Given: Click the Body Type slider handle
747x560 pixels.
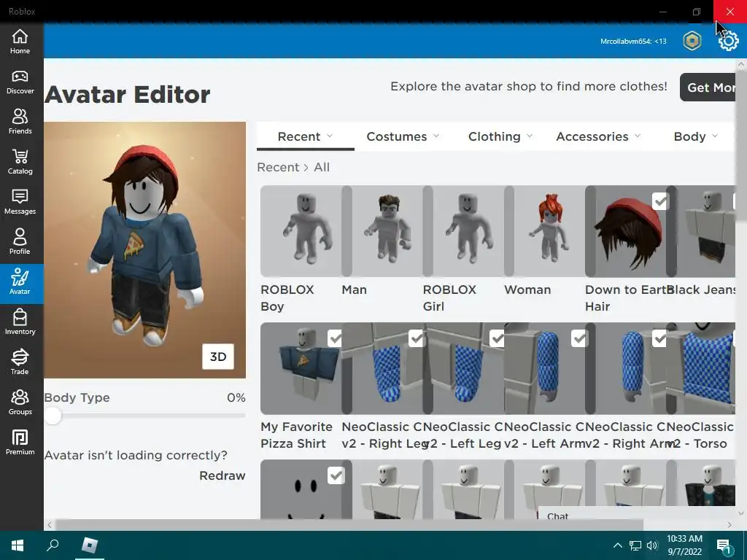Looking at the screenshot, I should click(53, 416).
